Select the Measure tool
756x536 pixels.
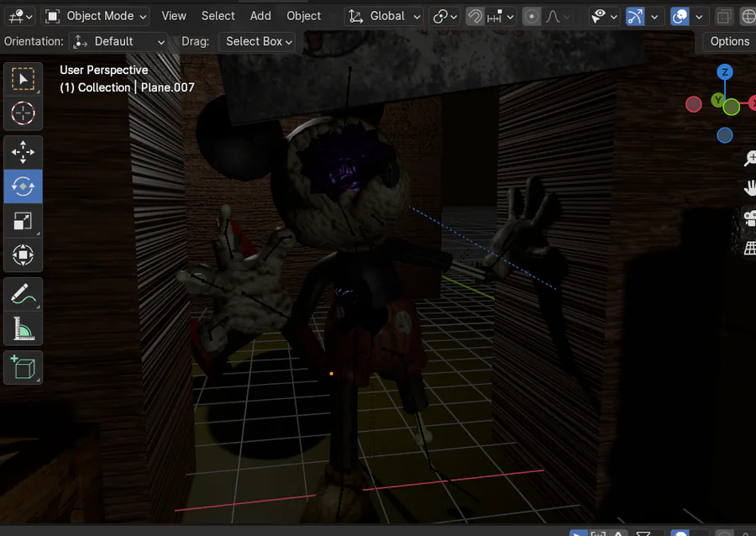[24, 328]
